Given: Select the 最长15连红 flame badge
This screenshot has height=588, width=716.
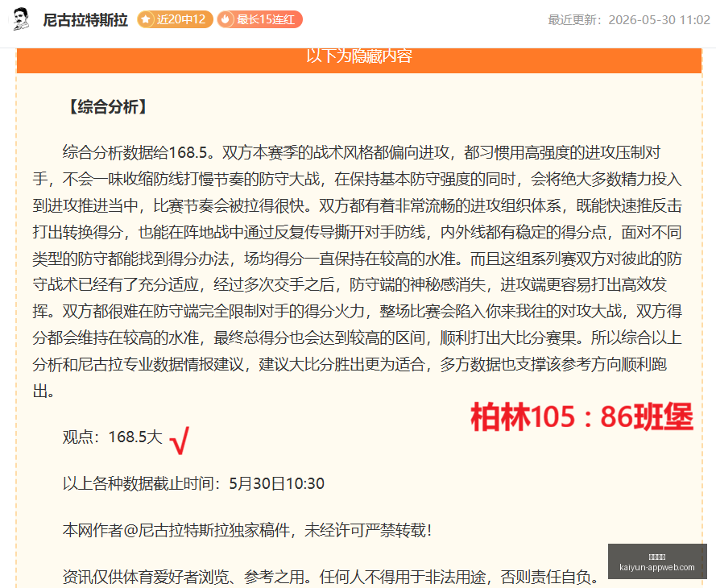Looking at the screenshot, I should click(x=259, y=19).
